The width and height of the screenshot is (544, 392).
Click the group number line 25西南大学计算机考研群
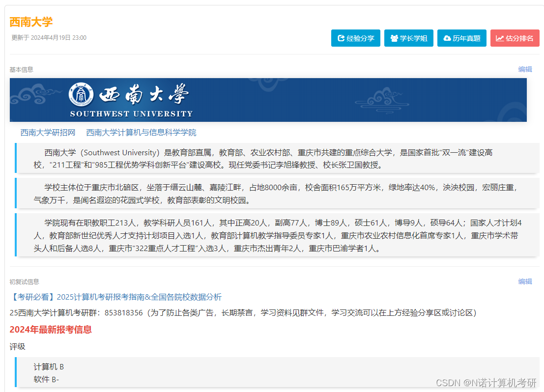tap(243, 312)
